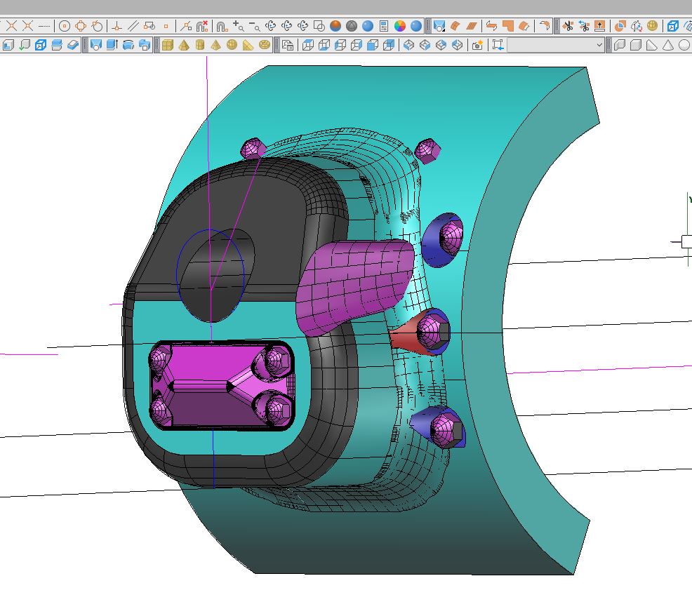Click the orange flat grid surface icon
Screen dimensions: 692x616
tap(472, 27)
